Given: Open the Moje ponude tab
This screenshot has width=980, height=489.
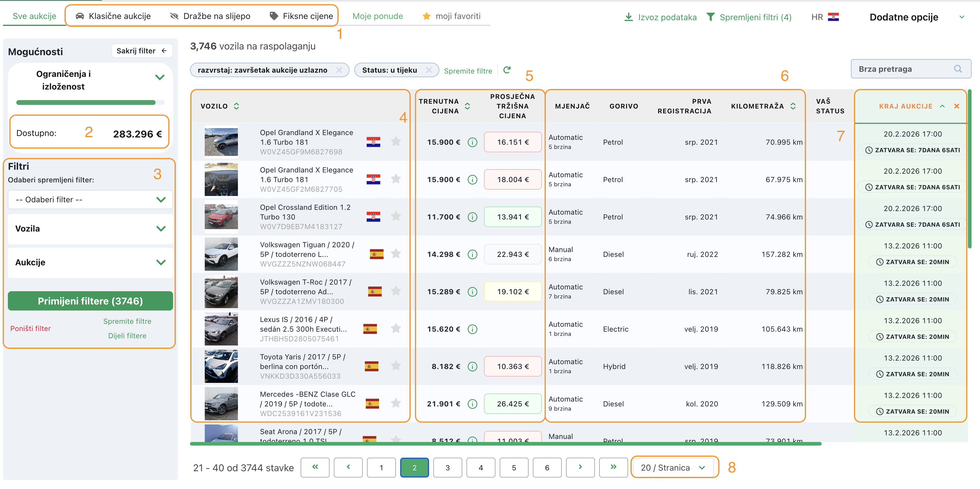Looking at the screenshot, I should (x=378, y=16).
